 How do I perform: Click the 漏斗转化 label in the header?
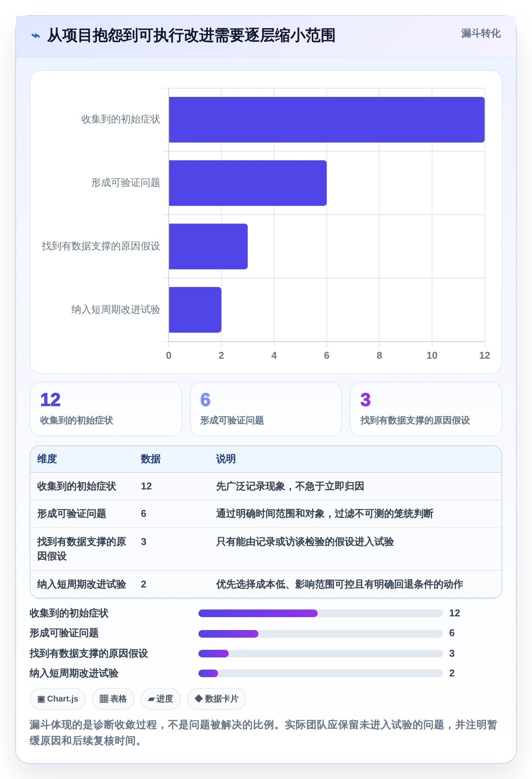pos(481,33)
